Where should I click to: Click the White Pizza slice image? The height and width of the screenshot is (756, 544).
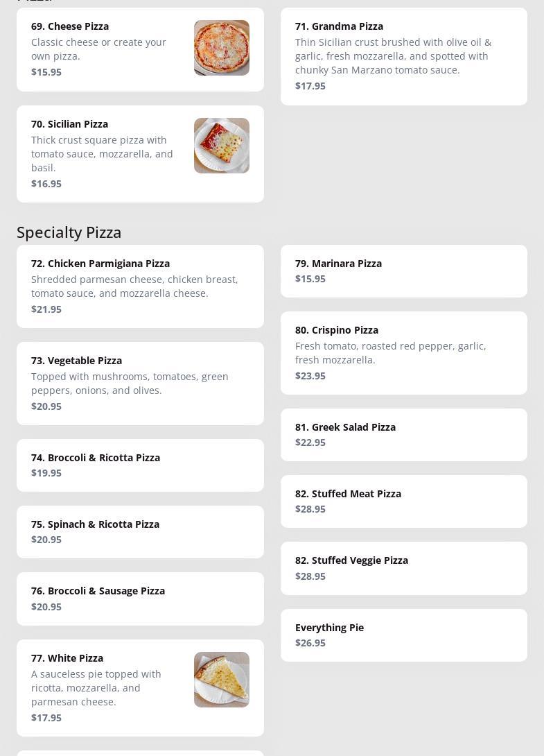[222, 680]
